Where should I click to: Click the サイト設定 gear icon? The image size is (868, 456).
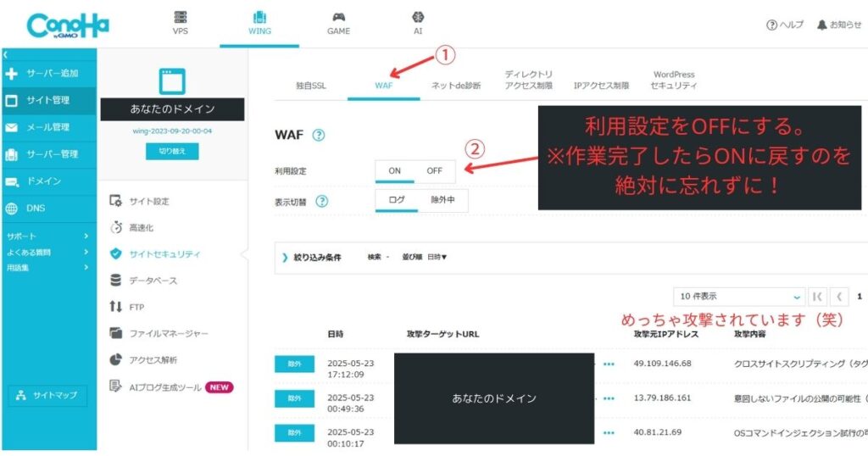[x=115, y=201]
